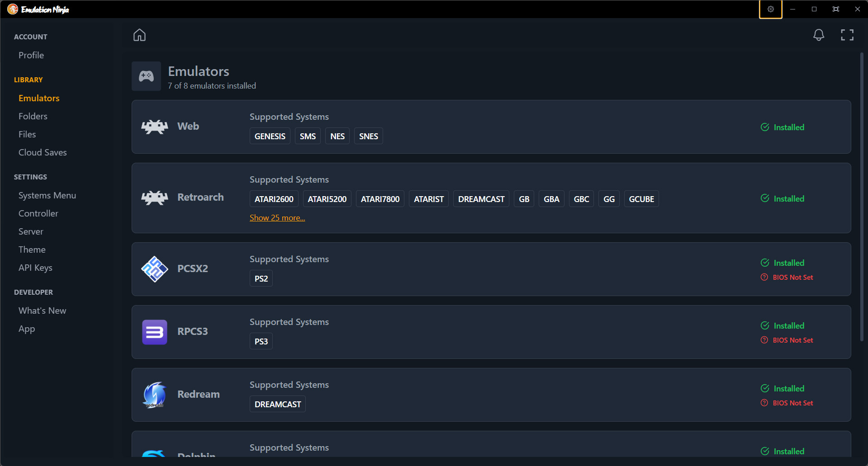The image size is (868, 466).
Task: Open the Systems Menu settings page
Action: 47,195
